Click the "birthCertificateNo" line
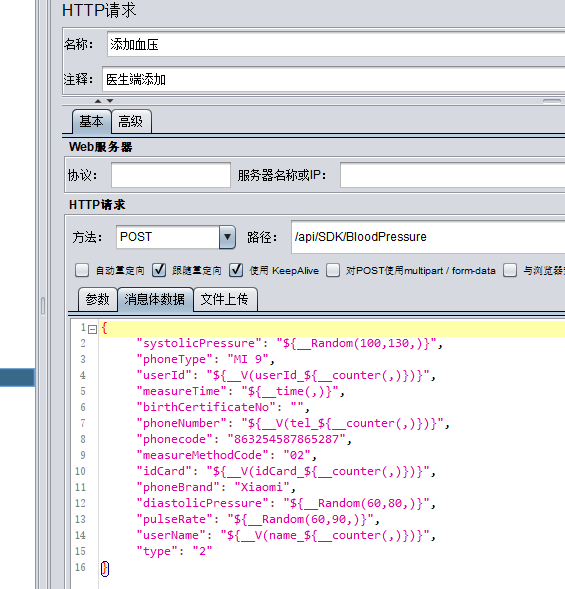This screenshot has width=565, height=589. pyautogui.click(x=223, y=407)
